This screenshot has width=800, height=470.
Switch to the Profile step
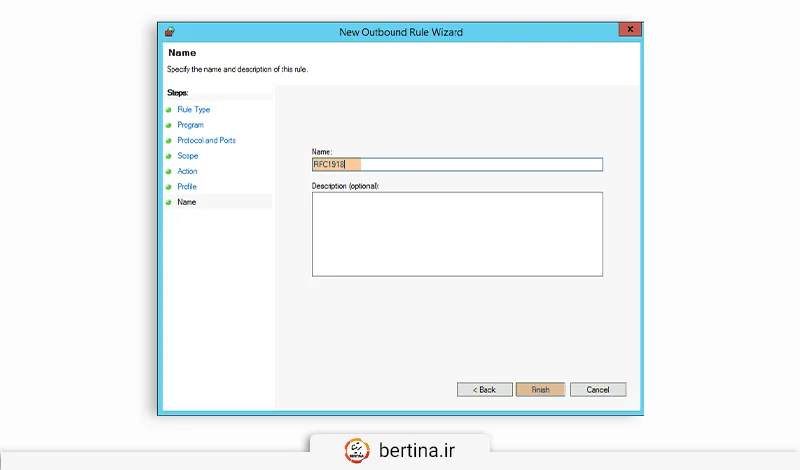coord(187,187)
